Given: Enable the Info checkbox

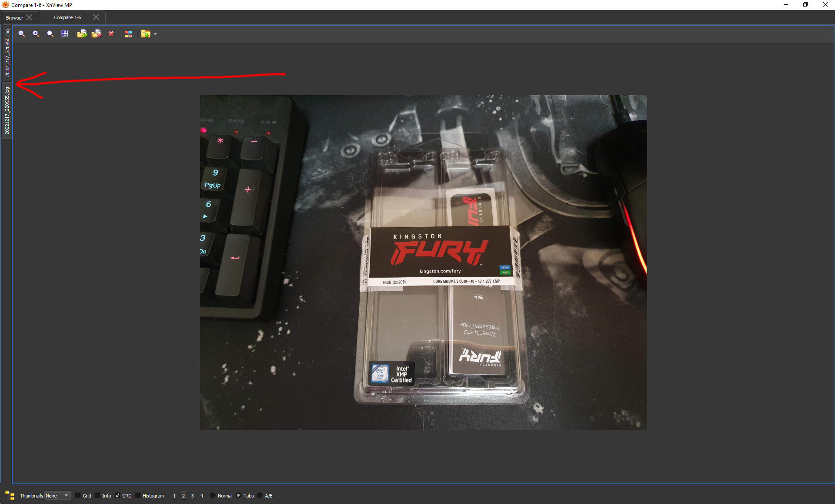Looking at the screenshot, I should 97,496.
